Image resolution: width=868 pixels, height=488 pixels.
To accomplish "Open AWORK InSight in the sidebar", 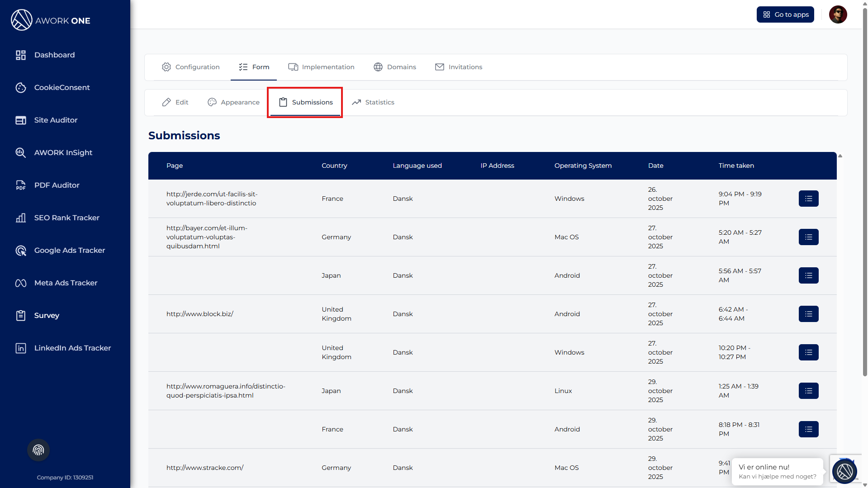I will point(63,152).
